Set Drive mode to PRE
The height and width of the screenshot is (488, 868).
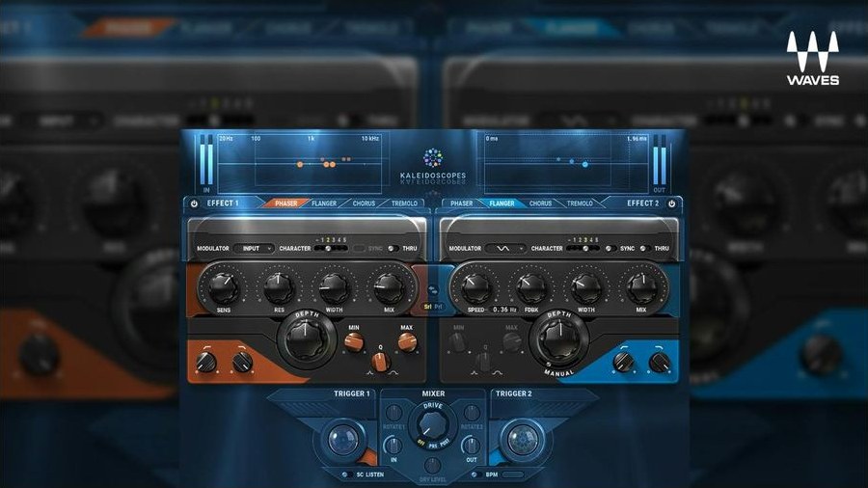[x=432, y=446]
